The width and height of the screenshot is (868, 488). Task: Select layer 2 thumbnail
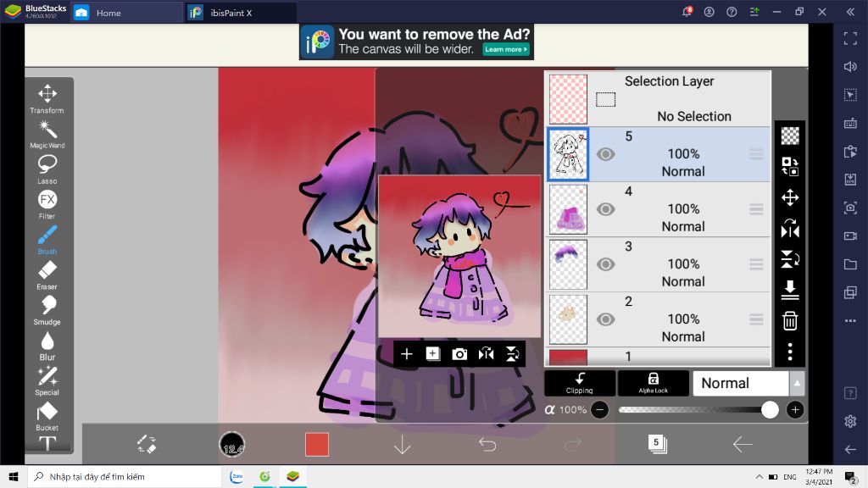[568, 319]
